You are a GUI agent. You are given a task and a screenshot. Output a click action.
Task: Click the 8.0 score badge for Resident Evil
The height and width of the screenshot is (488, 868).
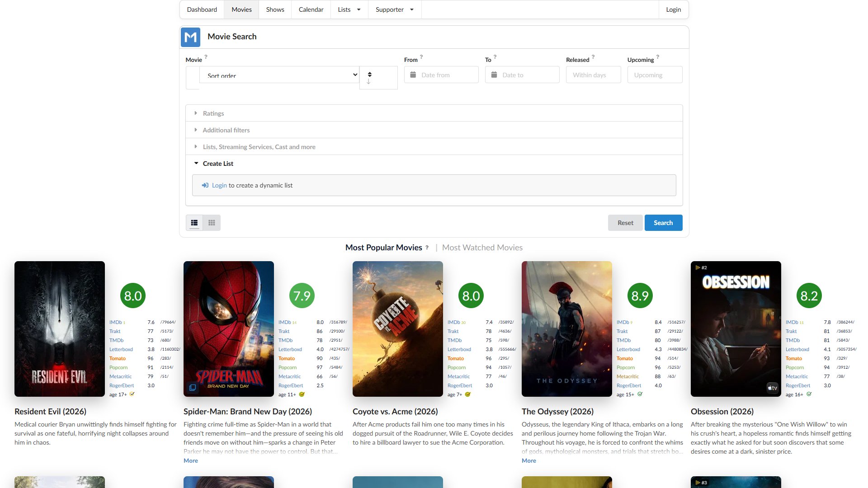[133, 296]
